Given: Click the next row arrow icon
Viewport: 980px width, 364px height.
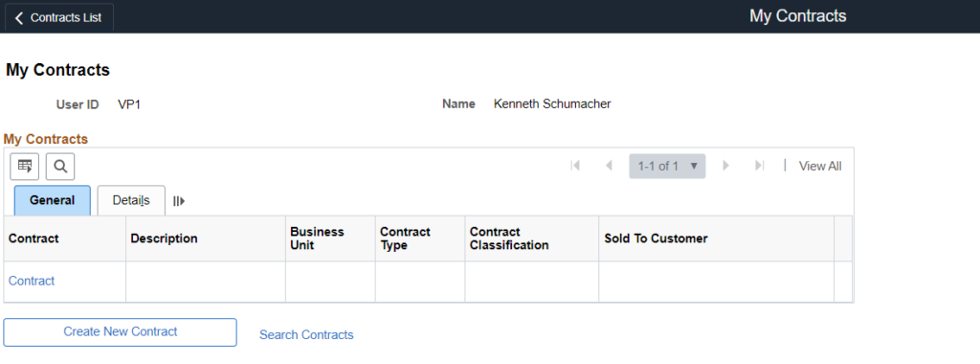Looking at the screenshot, I should [x=725, y=166].
